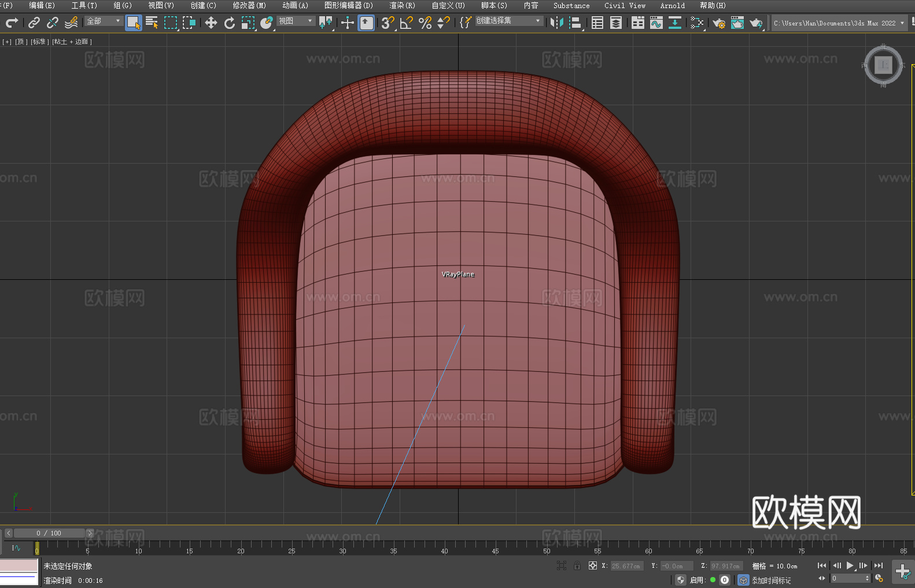Open the 全部 selection filter dropdown
Viewport: 915px width, 588px height.
point(104,21)
